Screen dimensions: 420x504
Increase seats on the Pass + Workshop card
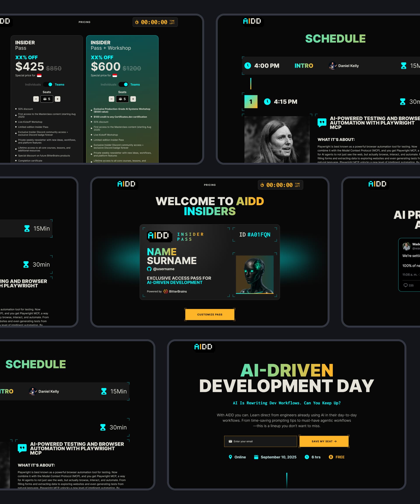pos(133,99)
